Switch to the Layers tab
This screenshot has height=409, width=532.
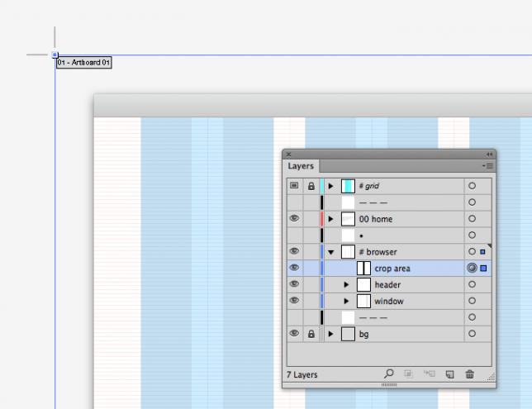coord(301,166)
